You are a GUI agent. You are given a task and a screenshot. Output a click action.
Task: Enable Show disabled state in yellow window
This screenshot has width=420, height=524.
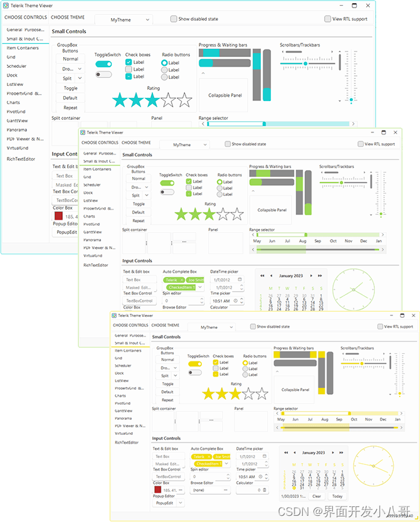click(253, 326)
